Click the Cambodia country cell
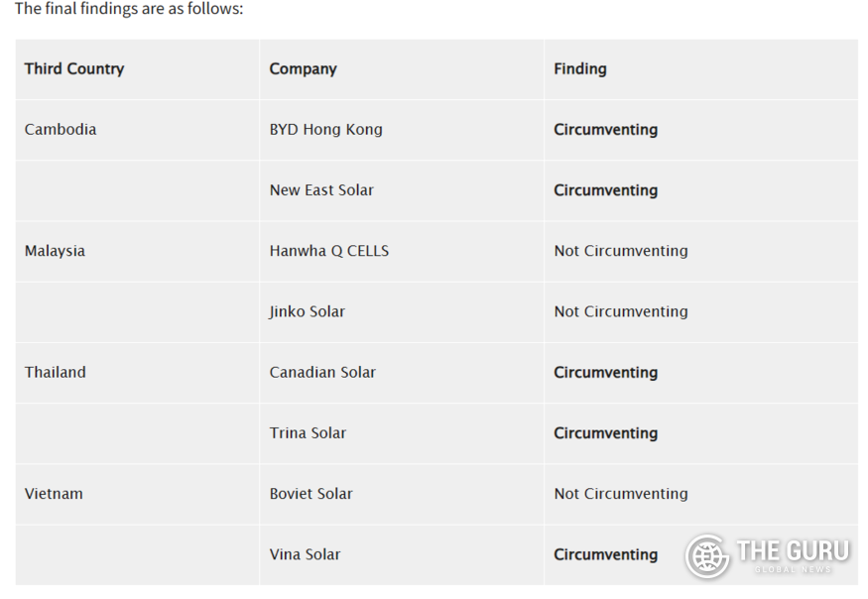The height and width of the screenshot is (599, 868). pos(61,130)
